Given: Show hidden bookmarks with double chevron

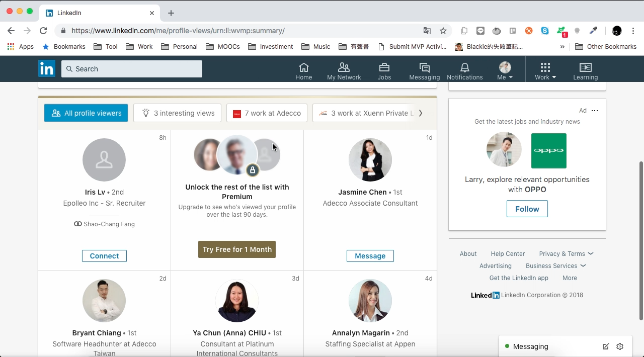Looking at the screenshot, I should click(x=562, y=47).
